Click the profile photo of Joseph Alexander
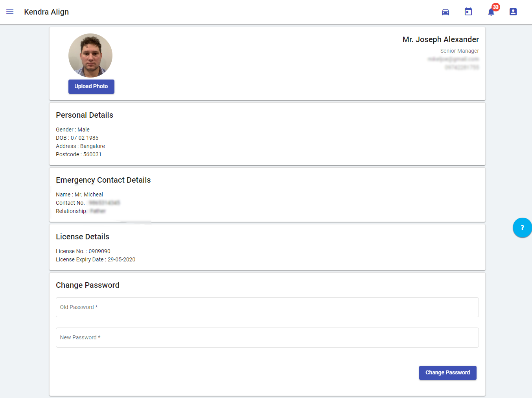 point(90,56)
